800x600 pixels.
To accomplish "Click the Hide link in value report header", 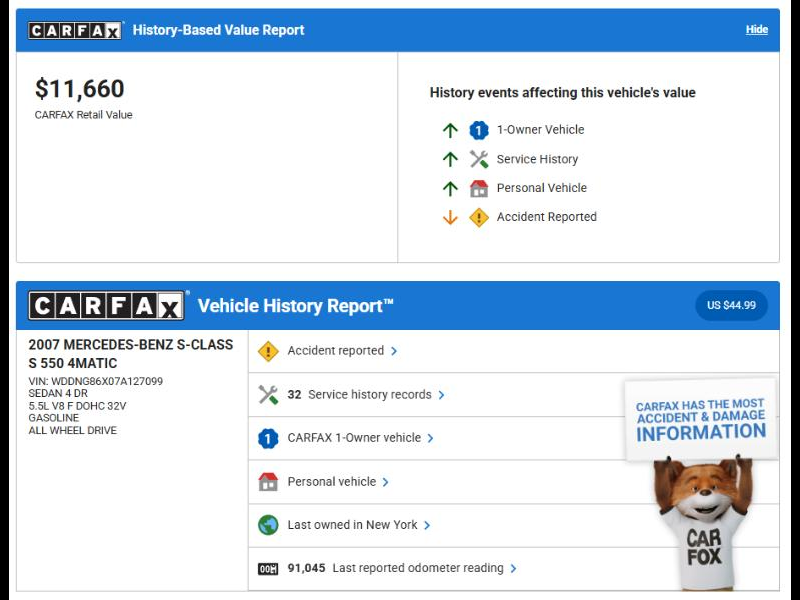I will click(x=756, y=30).
